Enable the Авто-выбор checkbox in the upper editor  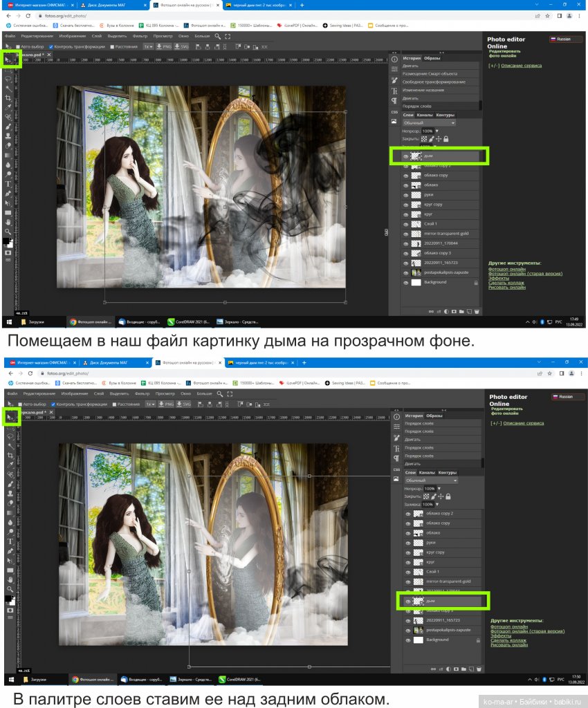[x=18, y=46]
